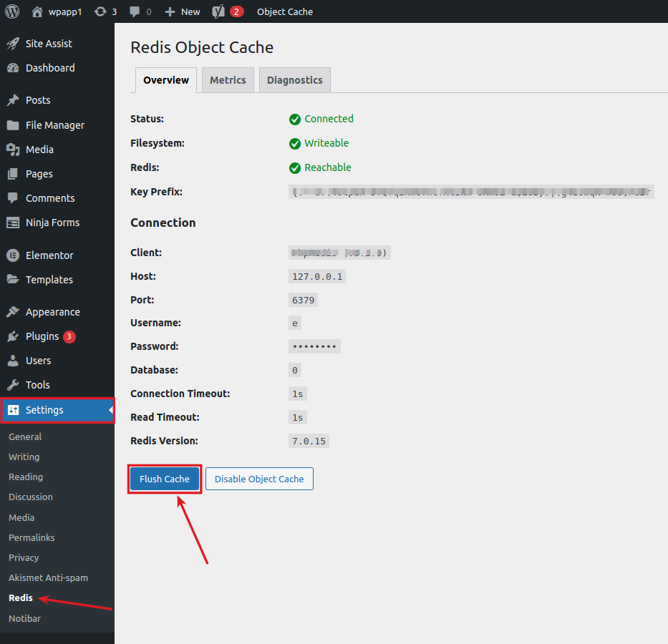
Task: Click the Users person icon
Action: (x=13, y=361)
